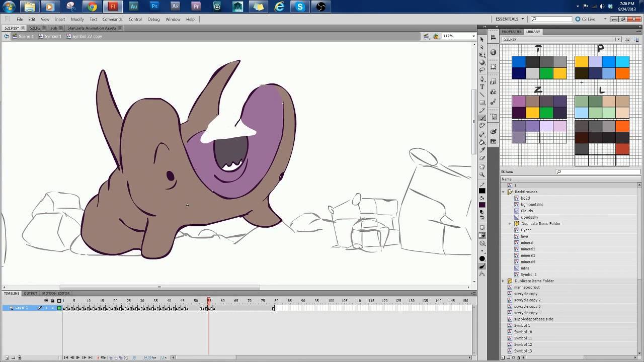The width and height of the screenshot is (644, 362).
Task: Open the Transform panel icon
Action: tap(493, 67)
